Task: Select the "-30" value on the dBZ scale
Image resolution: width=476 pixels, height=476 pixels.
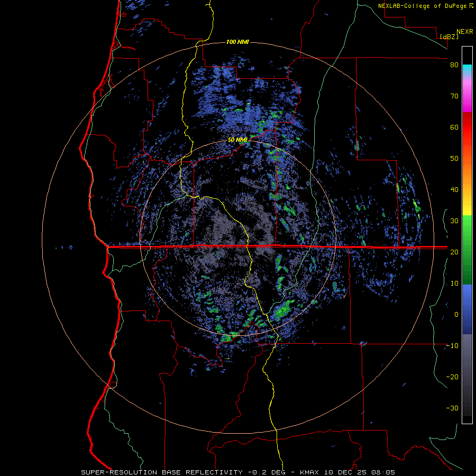Action: [x=452, y=408]
